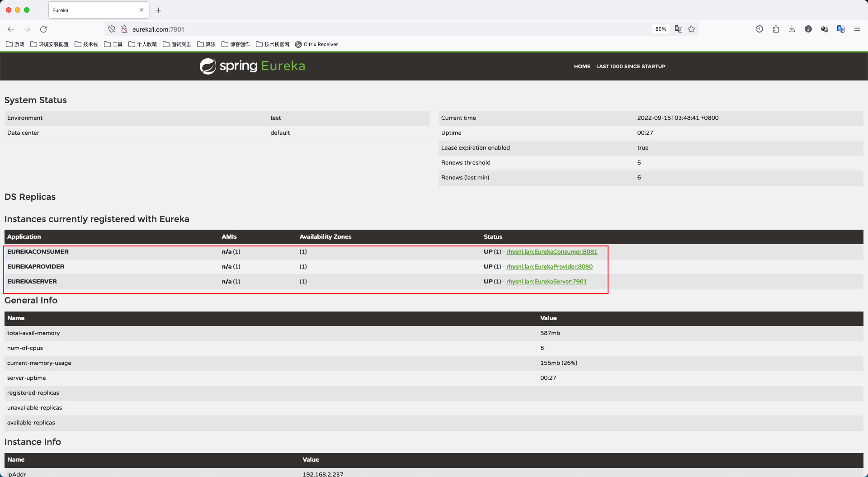Viewport: 868px width, 477px height.
Task: Click the server-uptime row label
Action: click(26, 378)
